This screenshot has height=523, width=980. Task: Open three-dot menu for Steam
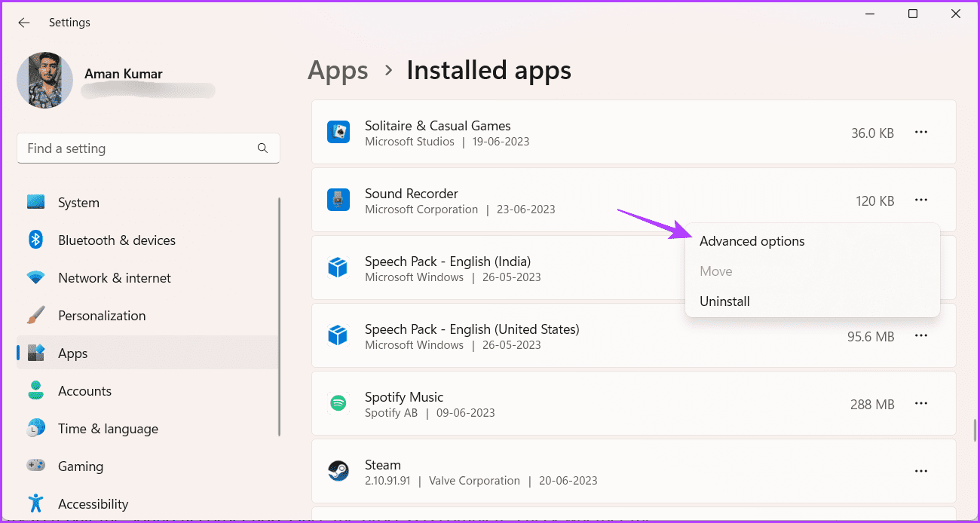[x=921, y=471]
